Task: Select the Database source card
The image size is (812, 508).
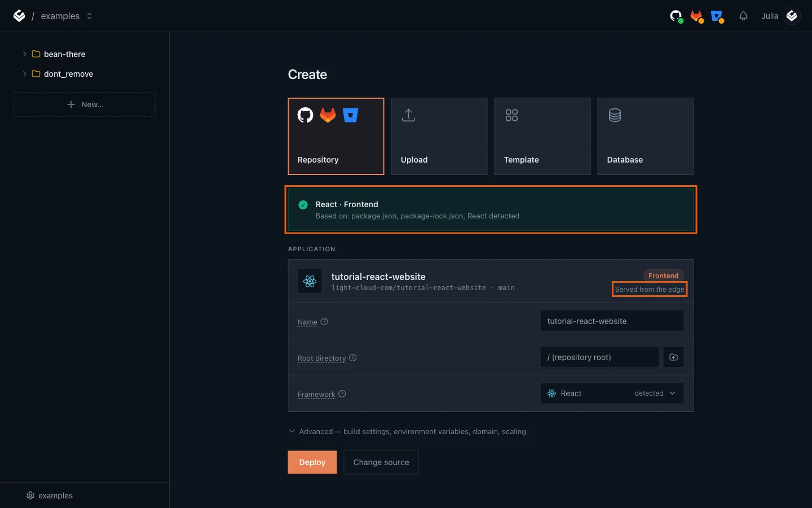Action: coord(646,136)
